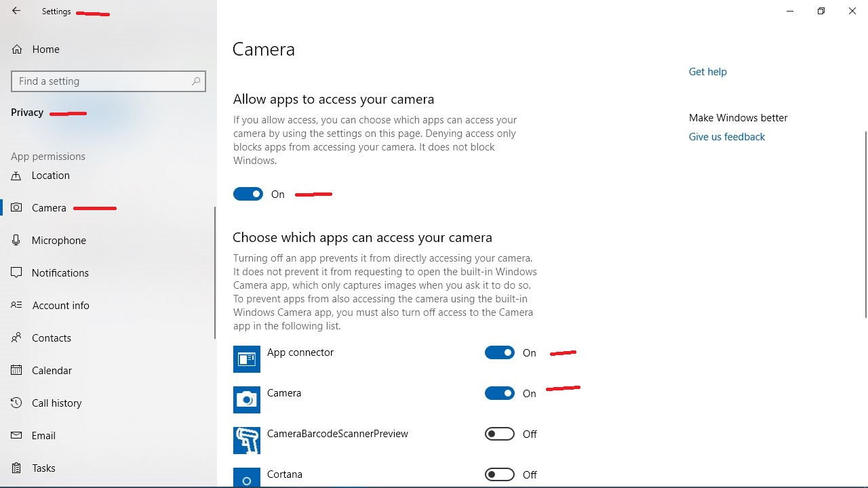Click the Find a setting search box
Viewport: 868px width, 488px height.
[x=108, y=81]
